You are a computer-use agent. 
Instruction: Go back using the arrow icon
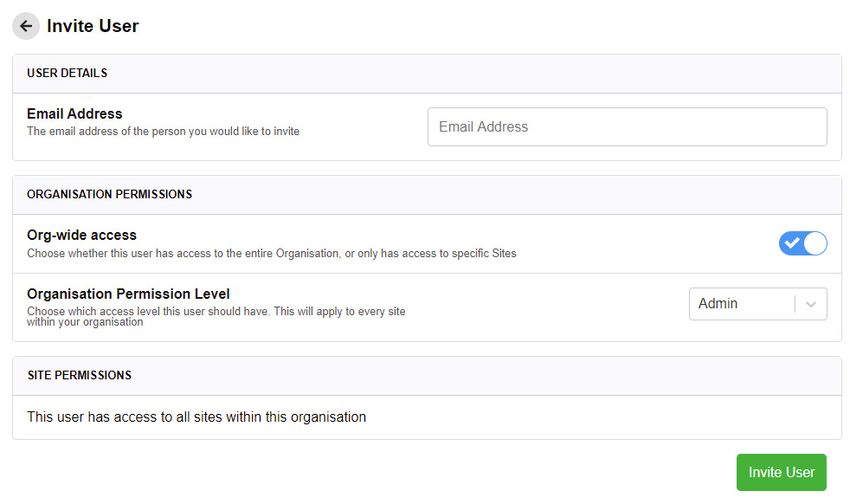(25, 26)
